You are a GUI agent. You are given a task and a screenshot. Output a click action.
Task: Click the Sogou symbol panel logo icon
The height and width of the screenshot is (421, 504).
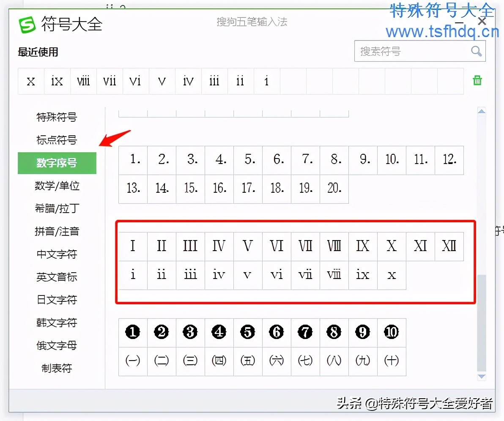[27, 25]
